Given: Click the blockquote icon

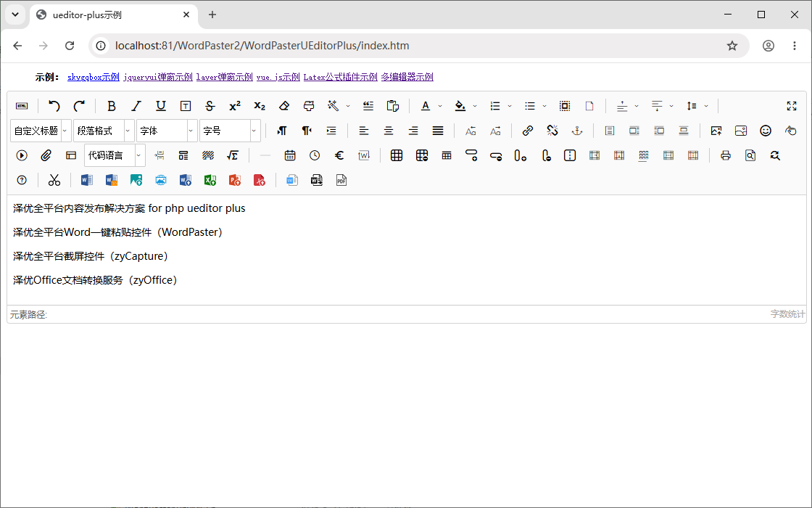Looking at the screenshot, I should [x=368, y=106].
